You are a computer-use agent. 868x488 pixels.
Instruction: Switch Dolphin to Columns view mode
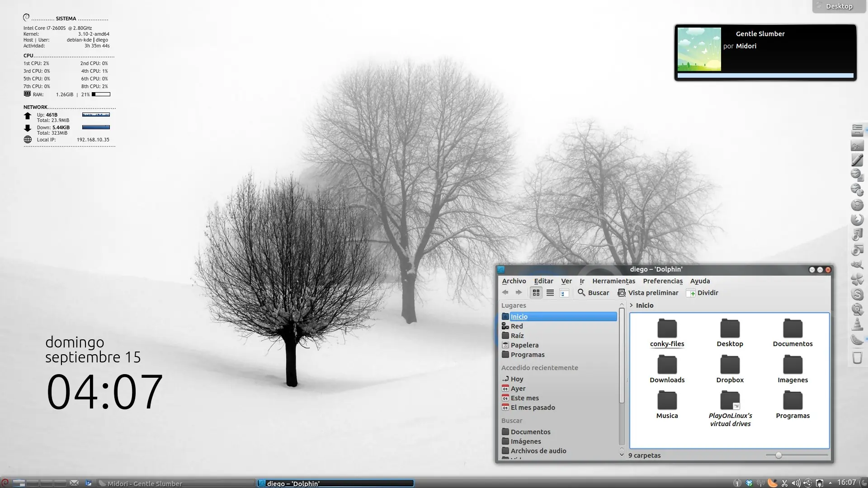564,293
